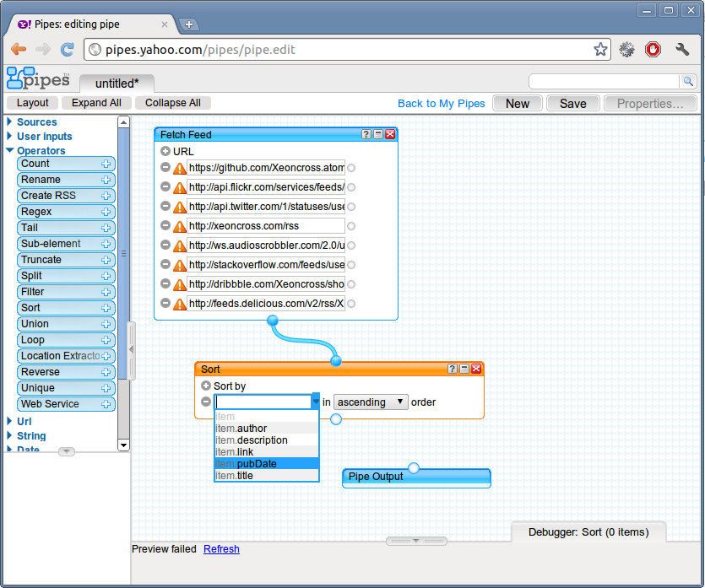Close the Fetch Feed module
The image size is (705, 588).
(390, 134)
